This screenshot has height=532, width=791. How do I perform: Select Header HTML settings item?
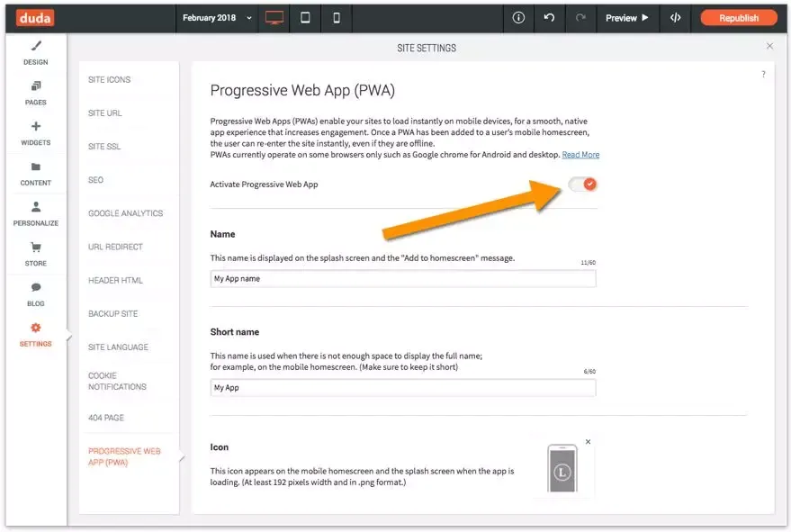pos(115,280)
